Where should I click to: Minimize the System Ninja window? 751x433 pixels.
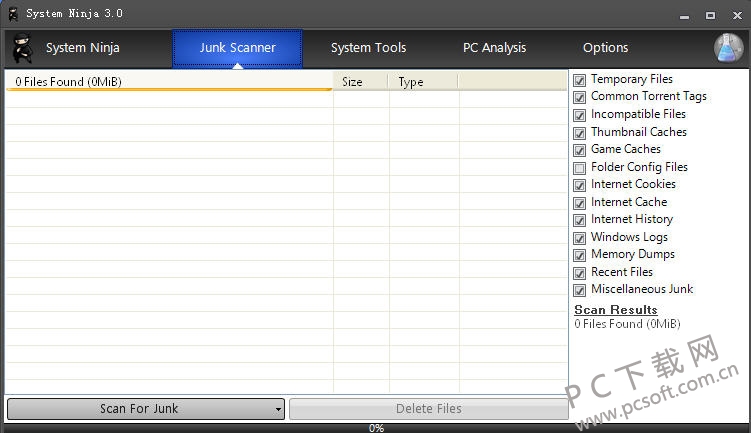(684, 16)
